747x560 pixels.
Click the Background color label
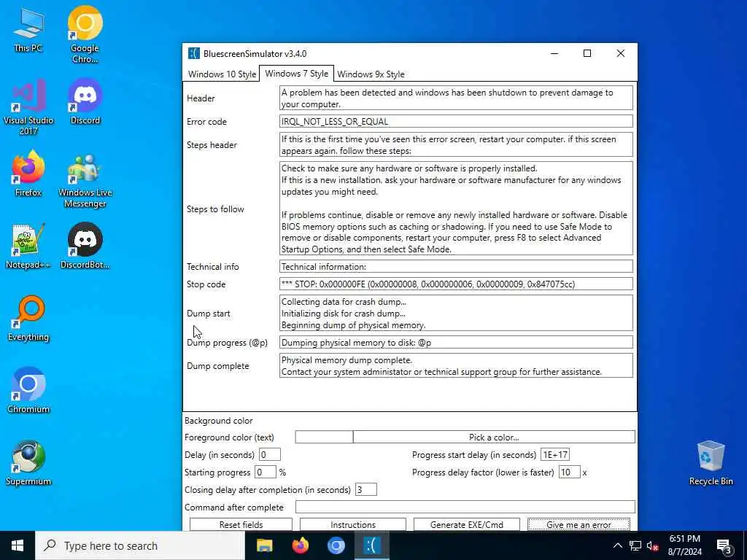(219, 421)
